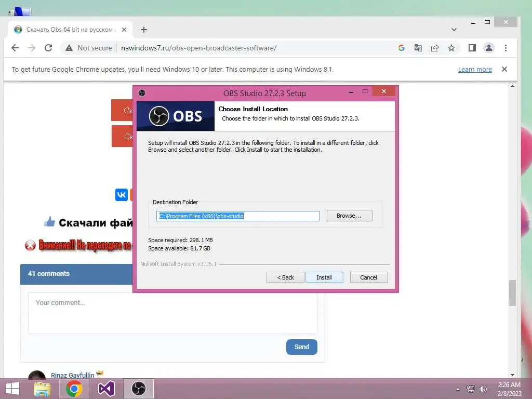Open the taskbar clock and date
The width and height of the screenshot is (532, 399).
pyautogui.click(x=509, y=389)
